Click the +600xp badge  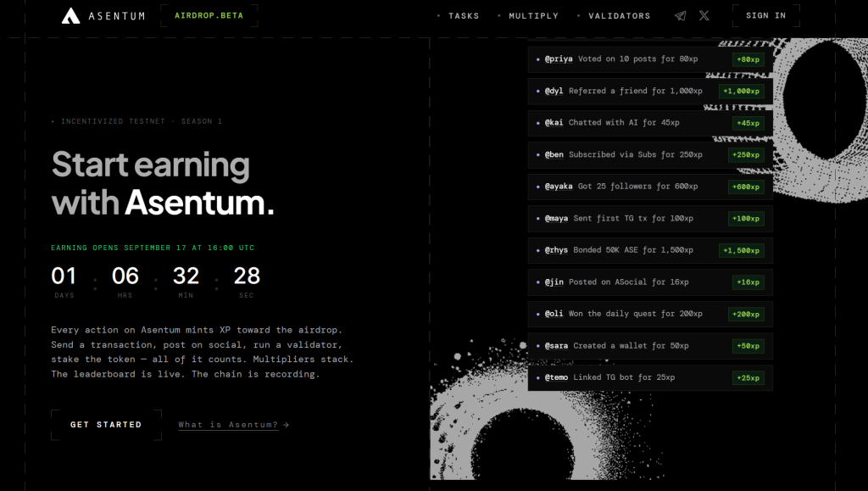tap(746, 187)
